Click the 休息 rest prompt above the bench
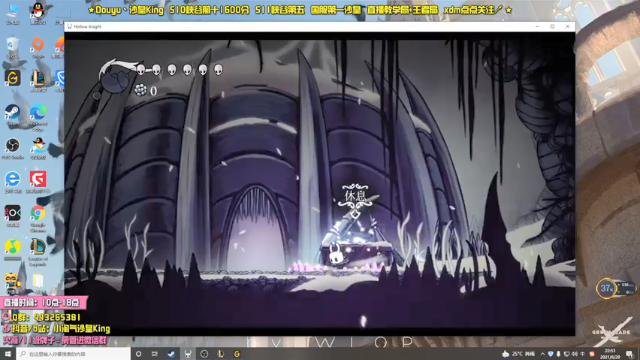Image resolution: width=640 pixels, height=360 pixels. [355, 196]
